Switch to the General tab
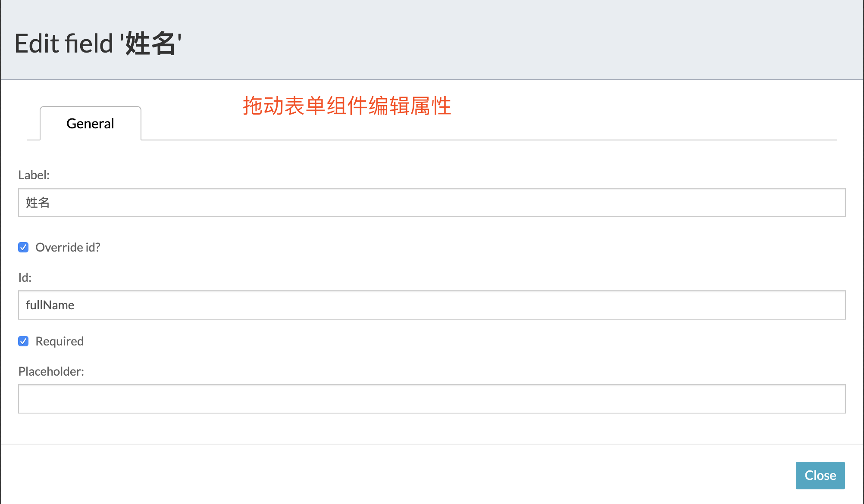The image size is (864, 504). 90,124
